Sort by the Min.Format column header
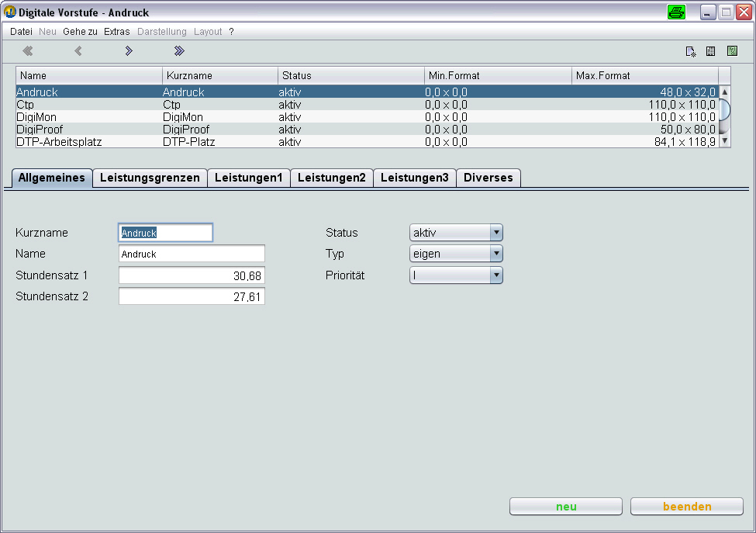756x533 pixels. [498, 76]
